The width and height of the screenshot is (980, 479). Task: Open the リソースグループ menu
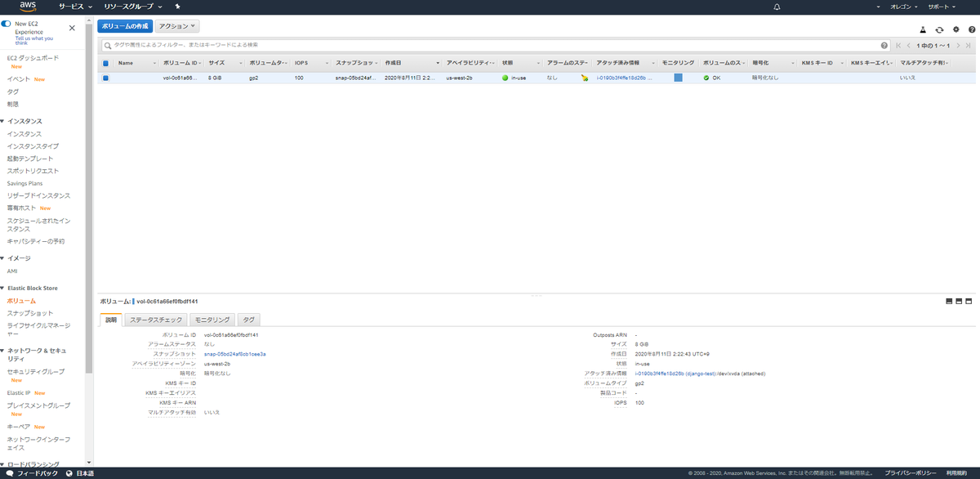click(x=133, y=7)
